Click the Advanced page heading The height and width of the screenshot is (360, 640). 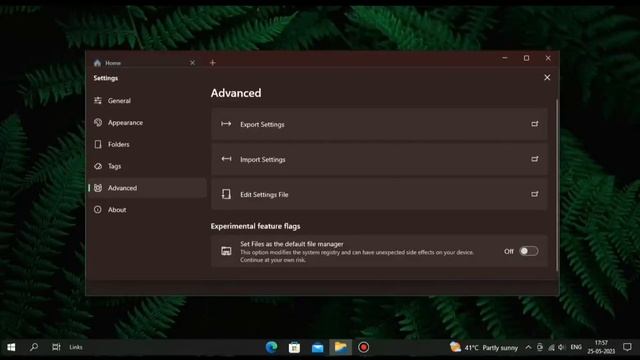(236, 93)
